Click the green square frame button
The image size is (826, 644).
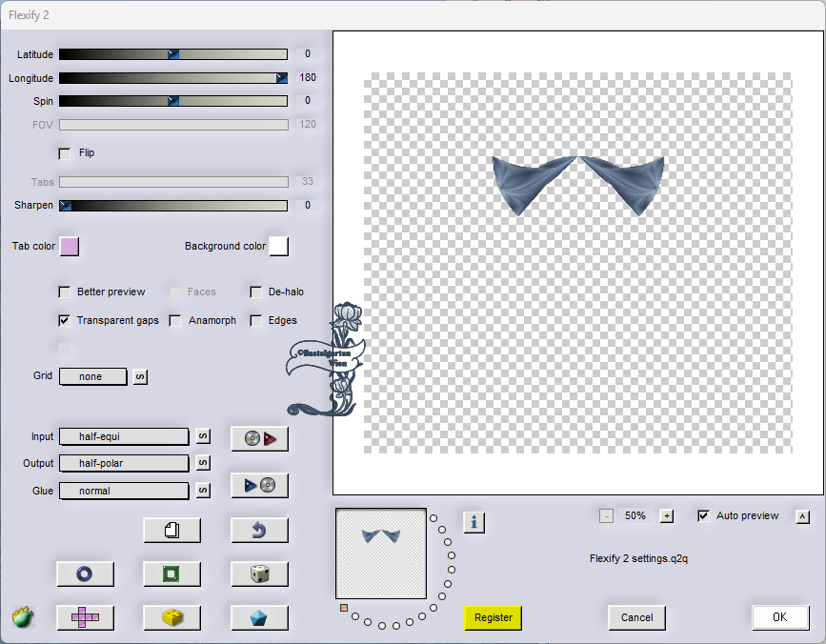pyautogui.click(x=171, y=574)
